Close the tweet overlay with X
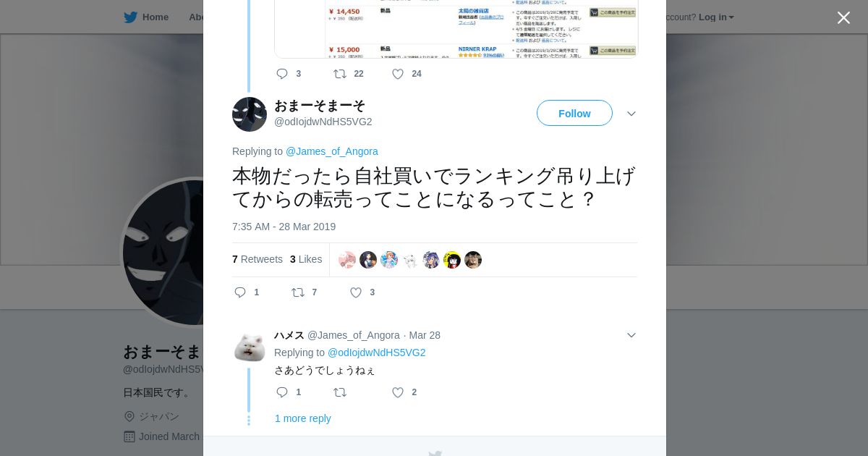 (x=843, y=17)
